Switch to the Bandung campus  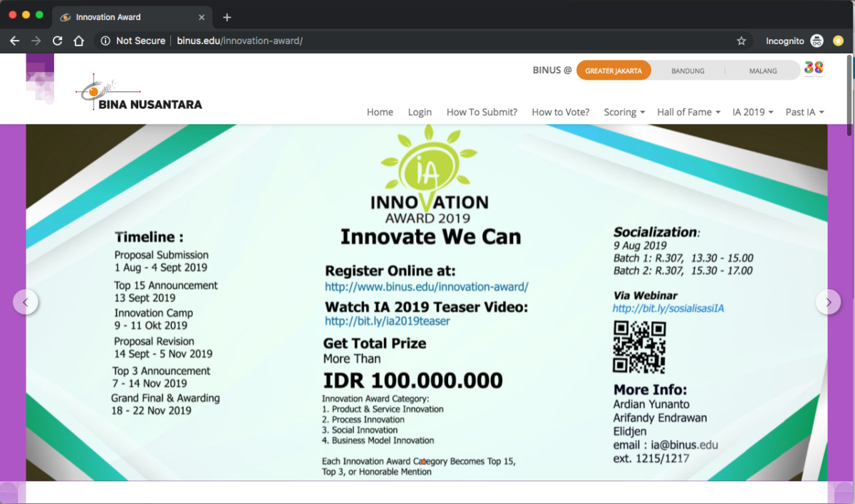(x=688, y=70)
